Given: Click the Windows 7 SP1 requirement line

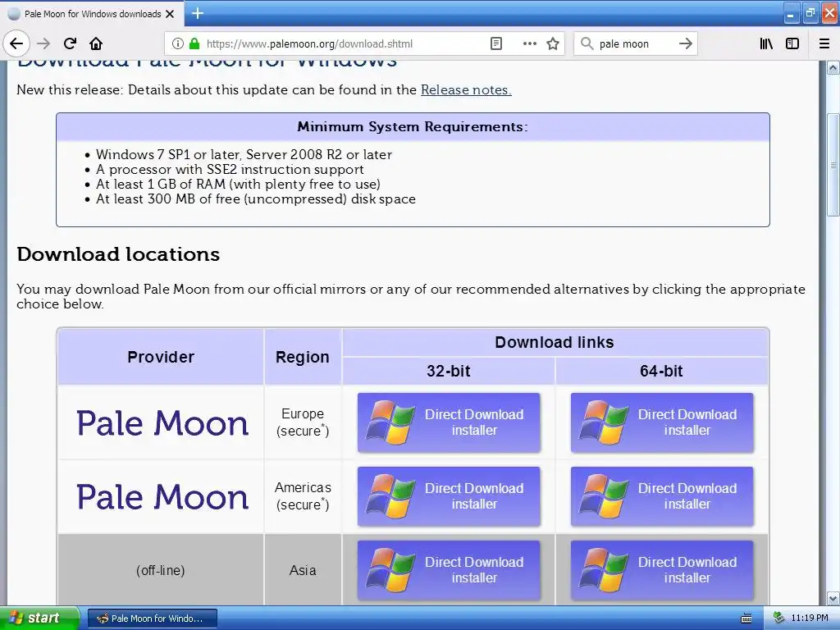Looking at the screenshot, I should [244, 154].
